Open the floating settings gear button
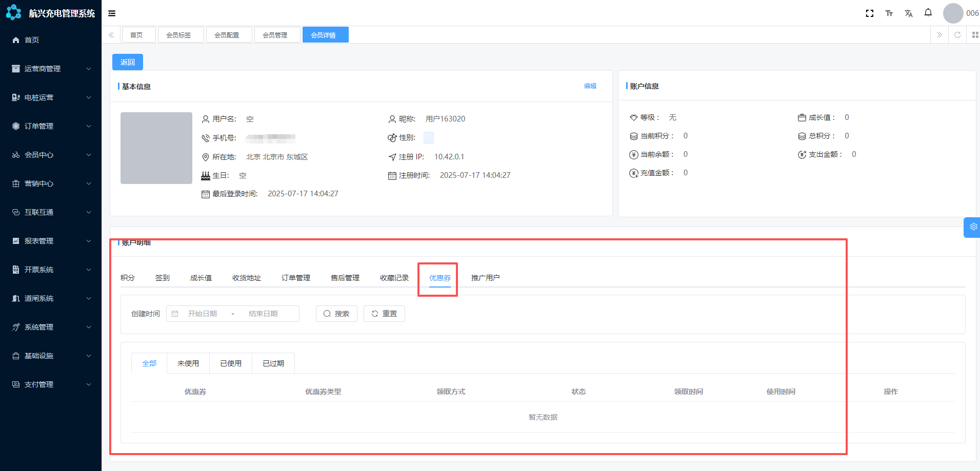The height and width of the screenshot is (471, 980). [x=973, y=227]
